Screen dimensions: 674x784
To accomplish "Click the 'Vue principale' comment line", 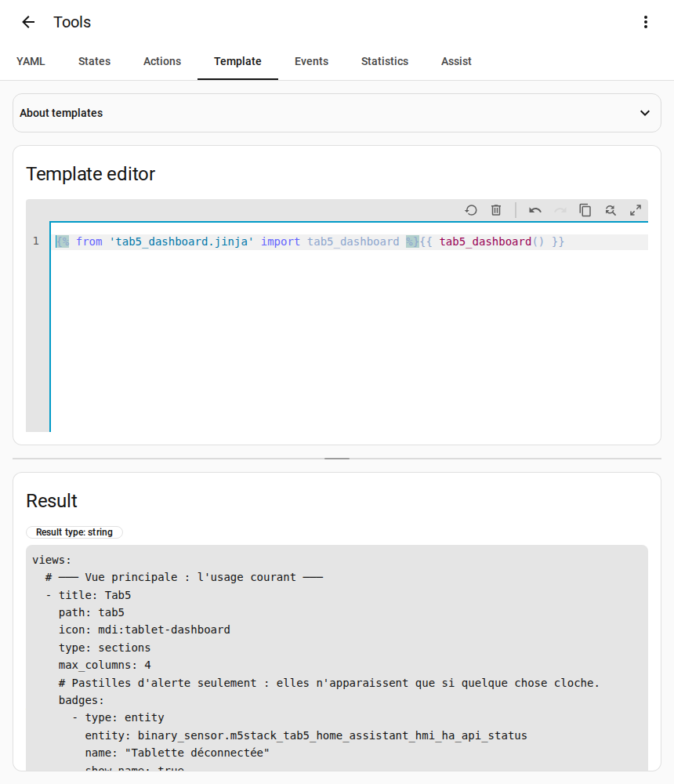I will pos(184,578).
